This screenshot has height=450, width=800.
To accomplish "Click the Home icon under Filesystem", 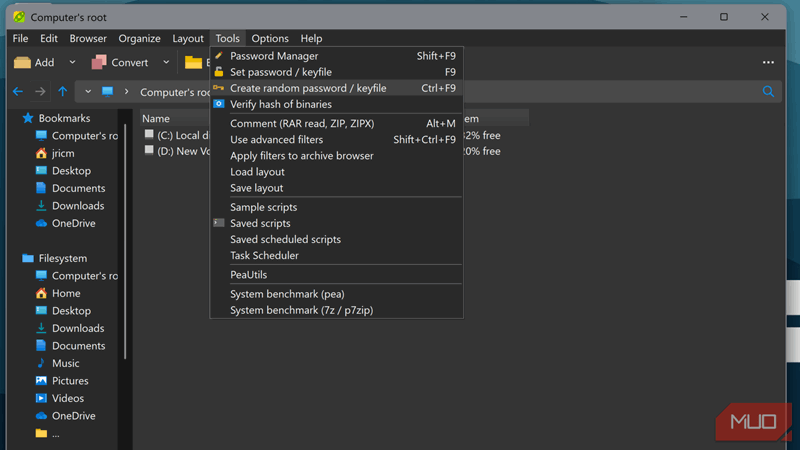I will coord(41,293).
